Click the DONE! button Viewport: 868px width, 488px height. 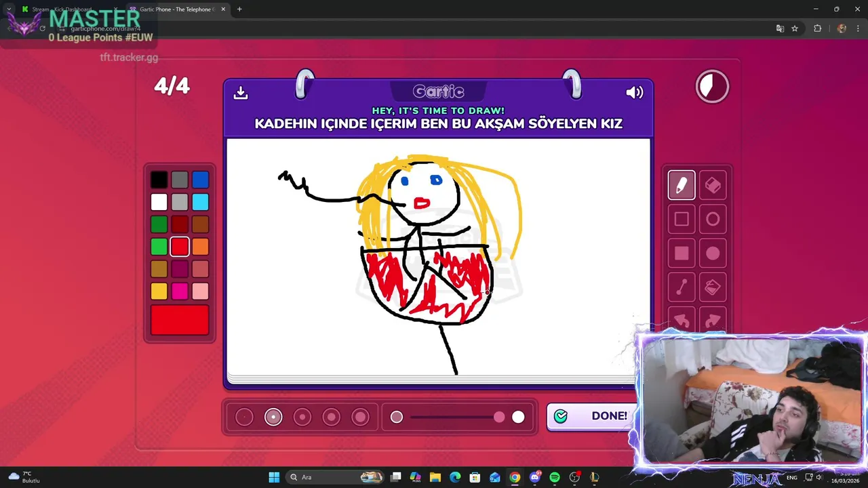(591, 416)
